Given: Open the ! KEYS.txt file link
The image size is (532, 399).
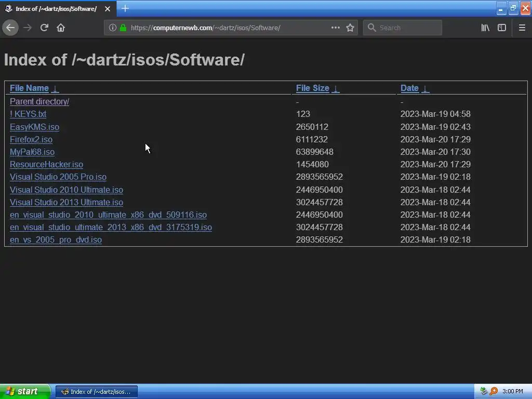Looking at the screenshot, I should click(x=28, y=114).
